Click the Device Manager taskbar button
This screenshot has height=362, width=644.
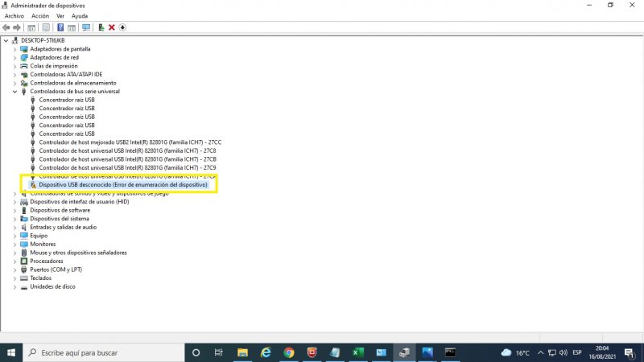[x=404, y=352]
